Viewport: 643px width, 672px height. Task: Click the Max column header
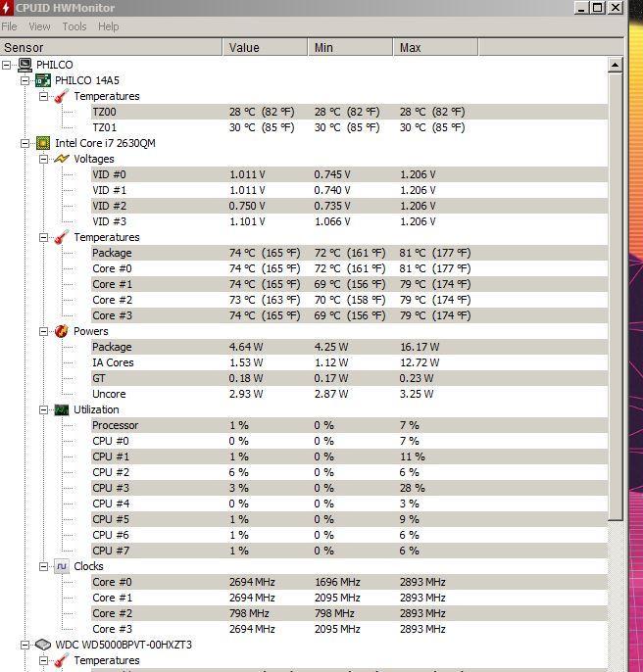(435, 47)
